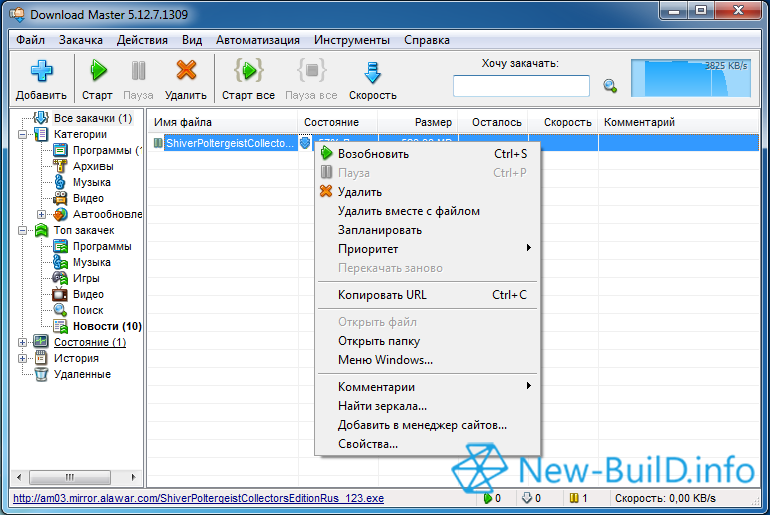
Task: Click Пауза все toolbar icon
Action: 311,71
